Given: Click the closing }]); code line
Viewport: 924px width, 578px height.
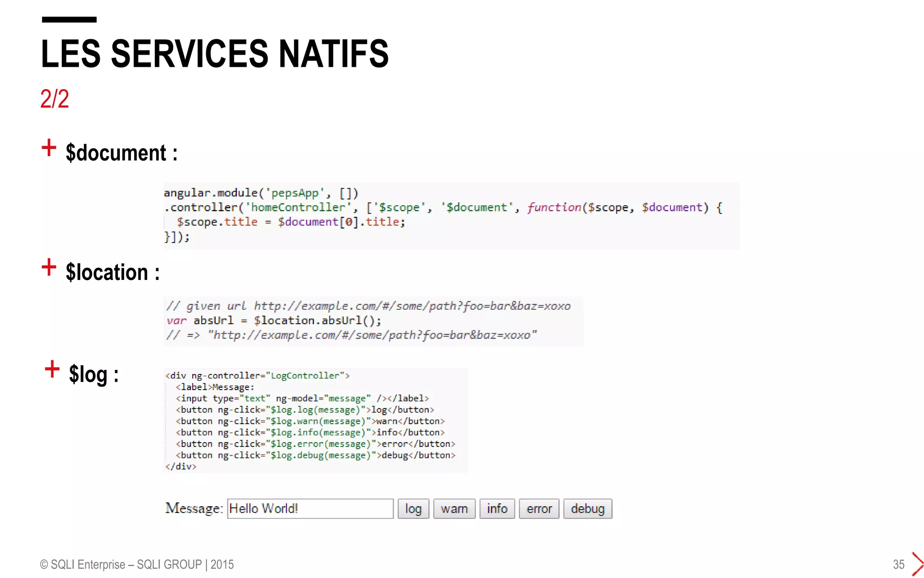Looking at the screenshot, I should pyautogui.click(x=177, y=236).
